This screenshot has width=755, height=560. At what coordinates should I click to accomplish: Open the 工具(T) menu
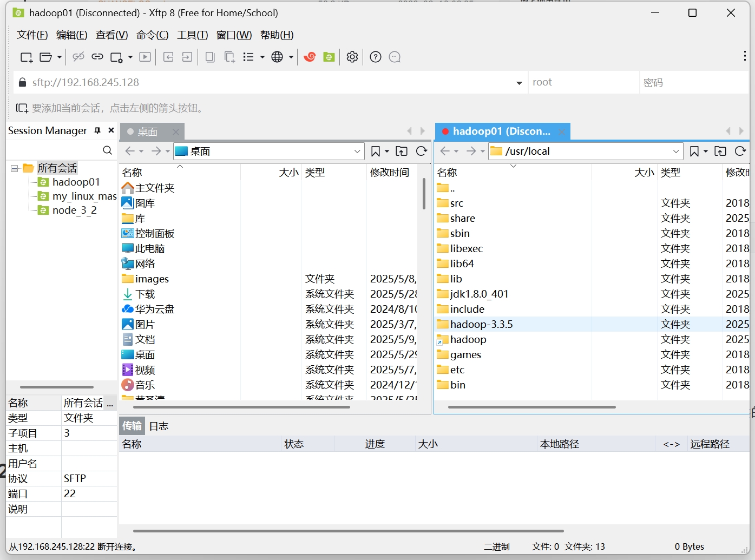[x=192, y=35]
